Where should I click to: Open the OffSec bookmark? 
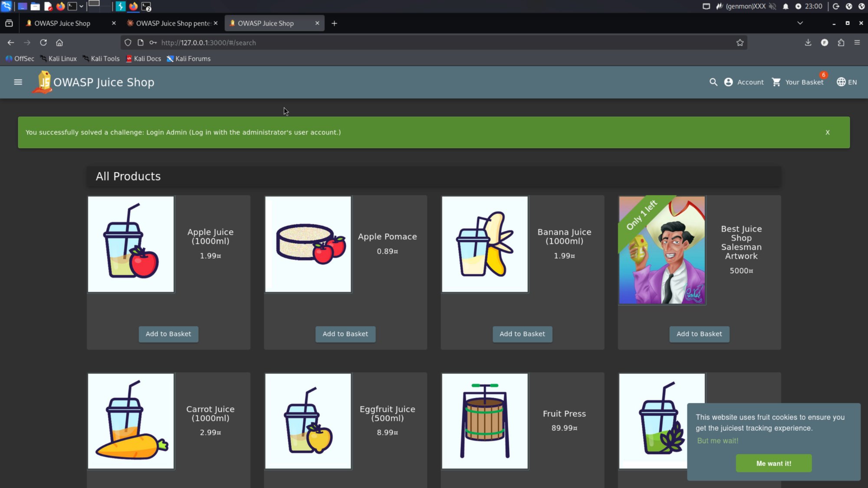[20, 59]
